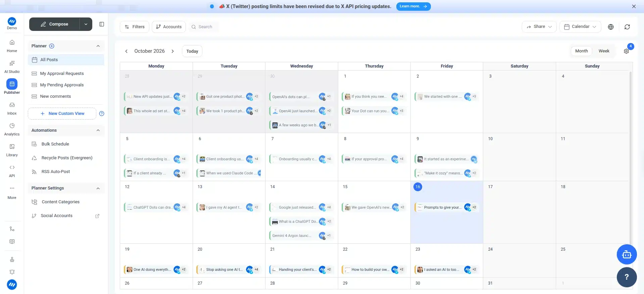Switch calendar to Month view
Image resolution: width=644 pixels, height=294 pixels.
coord(581,51)
